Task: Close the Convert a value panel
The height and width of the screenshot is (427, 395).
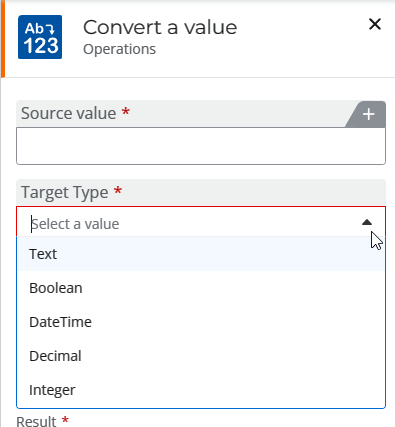Action: [375, 24]
